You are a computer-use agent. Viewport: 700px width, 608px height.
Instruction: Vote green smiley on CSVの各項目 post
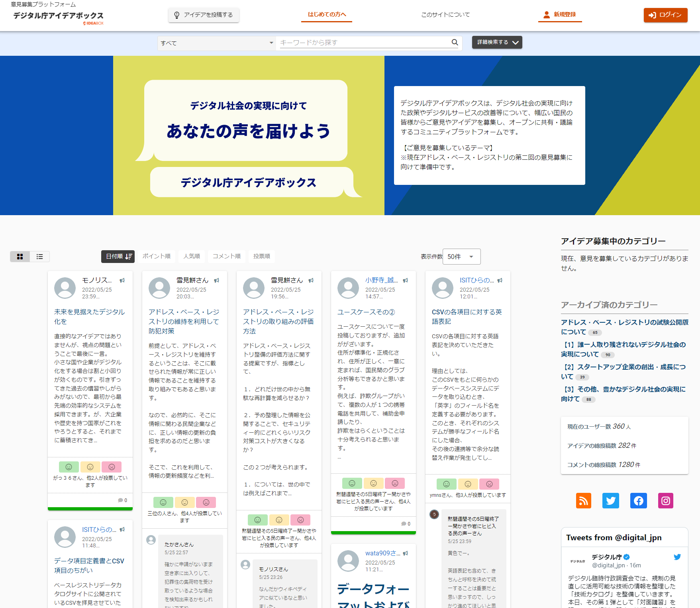[x=447, y=484]
